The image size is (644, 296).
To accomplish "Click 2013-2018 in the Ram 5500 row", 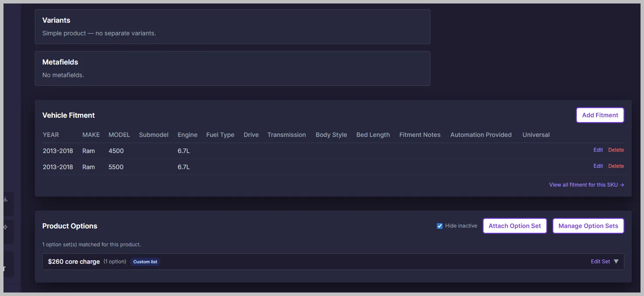I will click(58, 167).
